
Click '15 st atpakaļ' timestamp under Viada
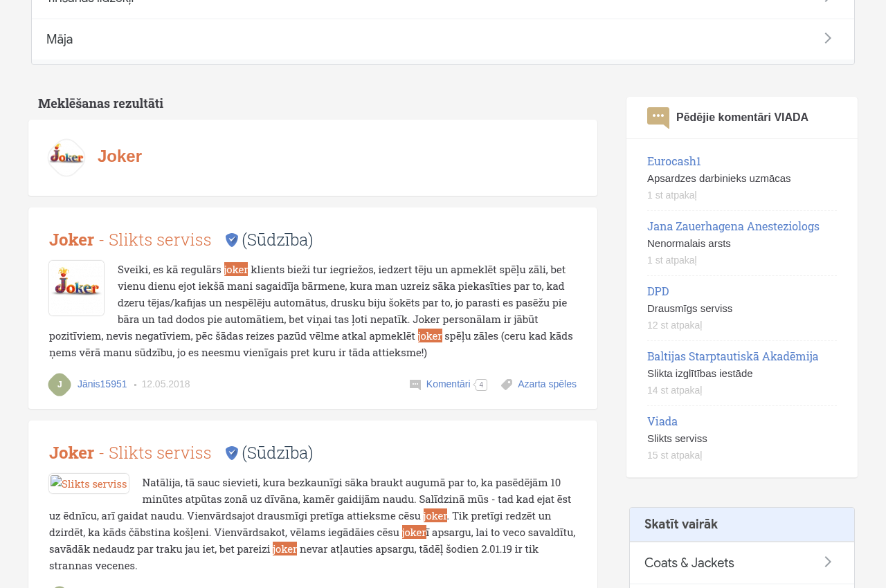click(x=675, y=455)
